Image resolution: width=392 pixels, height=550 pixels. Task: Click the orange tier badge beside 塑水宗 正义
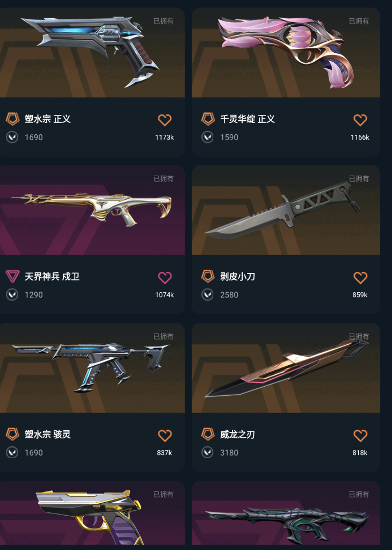(x=12, y=119)
